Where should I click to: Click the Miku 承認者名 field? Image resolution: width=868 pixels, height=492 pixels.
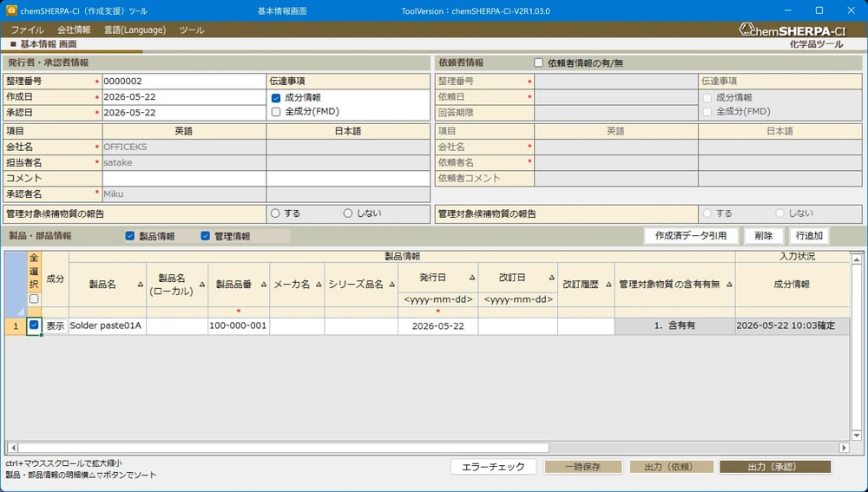[184, 194]
